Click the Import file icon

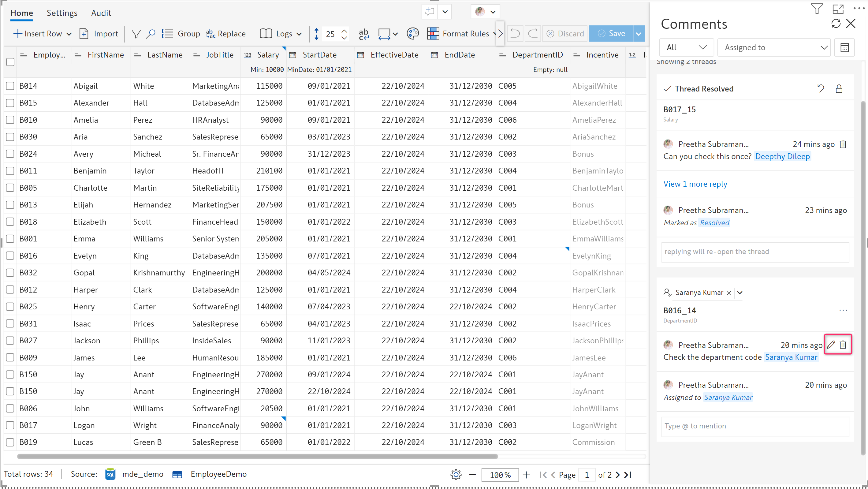(84, 34)
